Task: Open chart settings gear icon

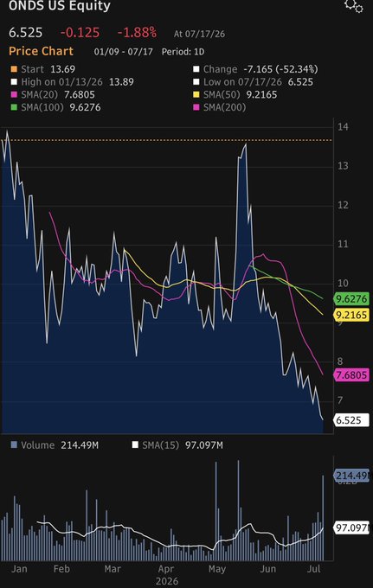Action: coord(354,6)
